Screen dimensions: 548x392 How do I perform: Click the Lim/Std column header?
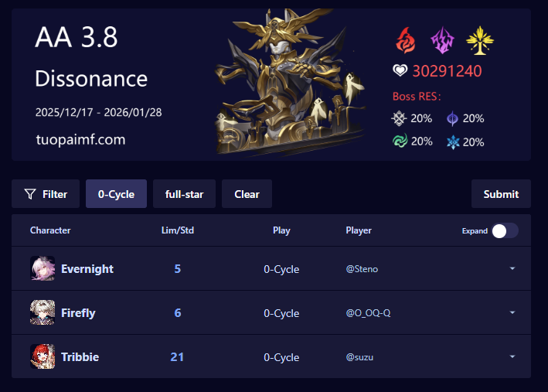(x=178, y=230)
